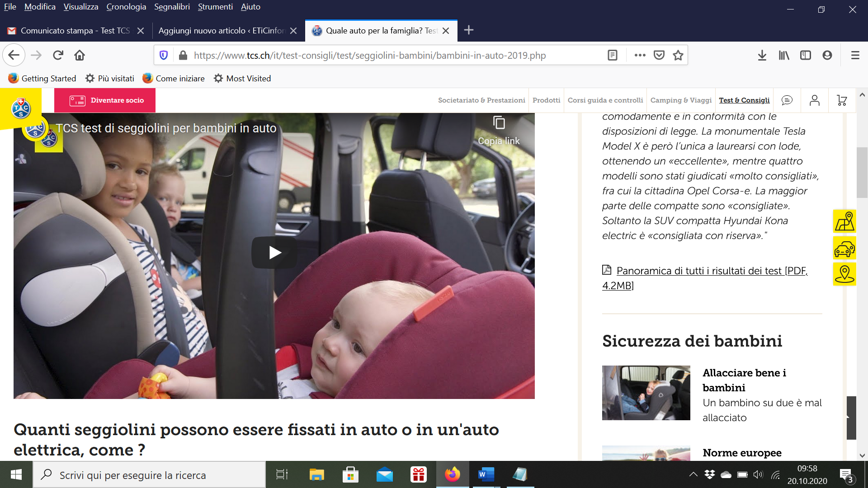Click the dark side tab arrow on the right edge
Screen dimensions: 868x488
851,418
